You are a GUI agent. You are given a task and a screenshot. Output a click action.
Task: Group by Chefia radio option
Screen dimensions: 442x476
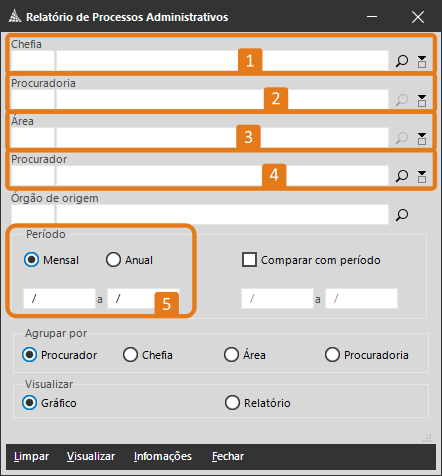(130, 355)
